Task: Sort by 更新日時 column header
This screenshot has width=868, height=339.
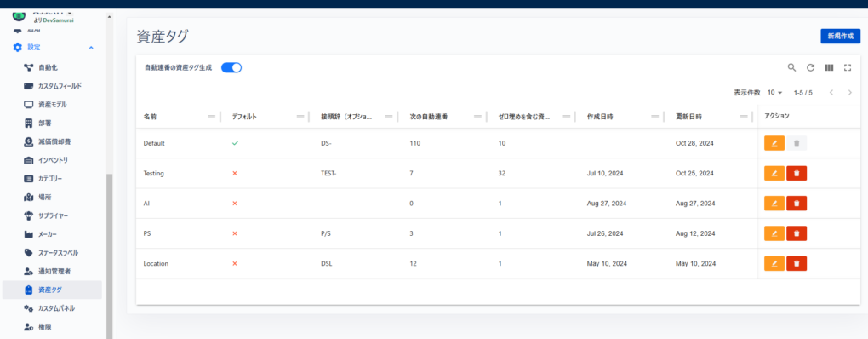Action: click(688, 117)
